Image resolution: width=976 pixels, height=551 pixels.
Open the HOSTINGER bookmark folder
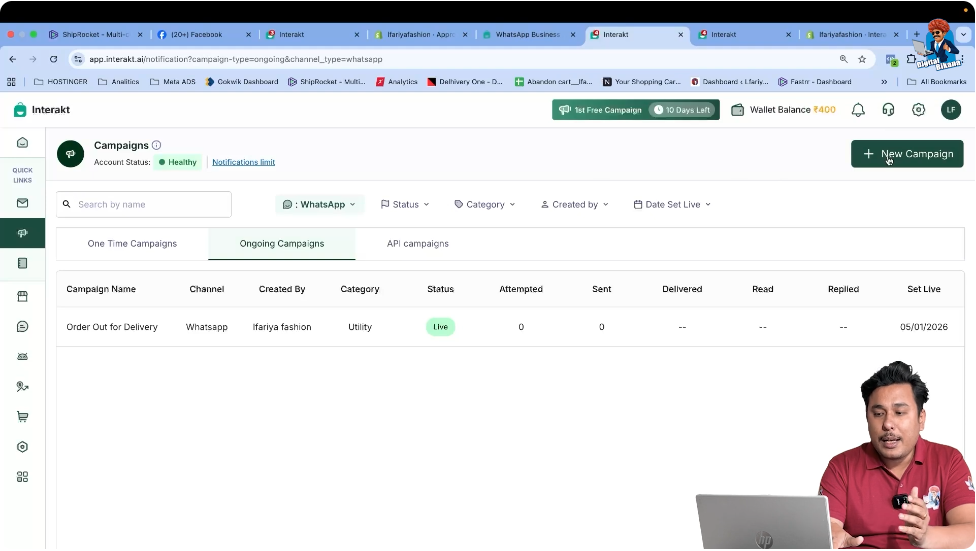click(60, 82)
